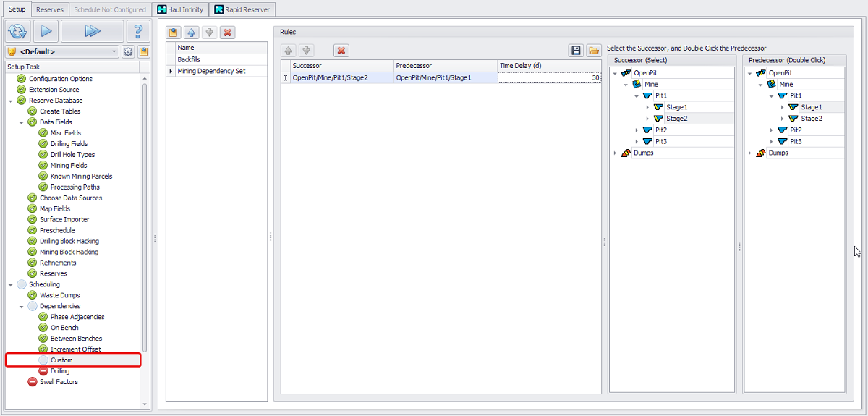This screenshot has width=868, height=416.
Task: Switch to the Reserves tab
Action: tap(50, 9)
